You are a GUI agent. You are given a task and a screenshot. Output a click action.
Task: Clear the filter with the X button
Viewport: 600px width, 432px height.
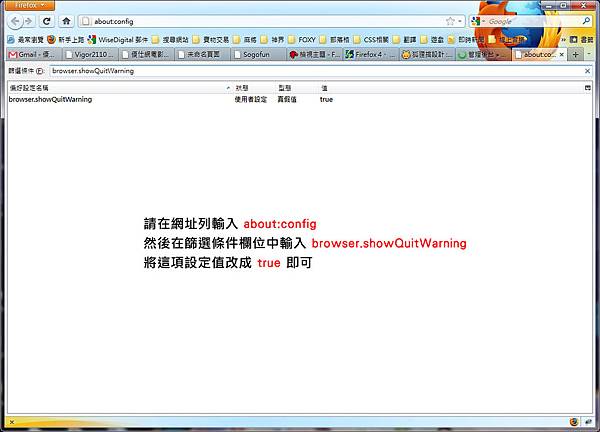pyautogui.click(x=587, y=71)
